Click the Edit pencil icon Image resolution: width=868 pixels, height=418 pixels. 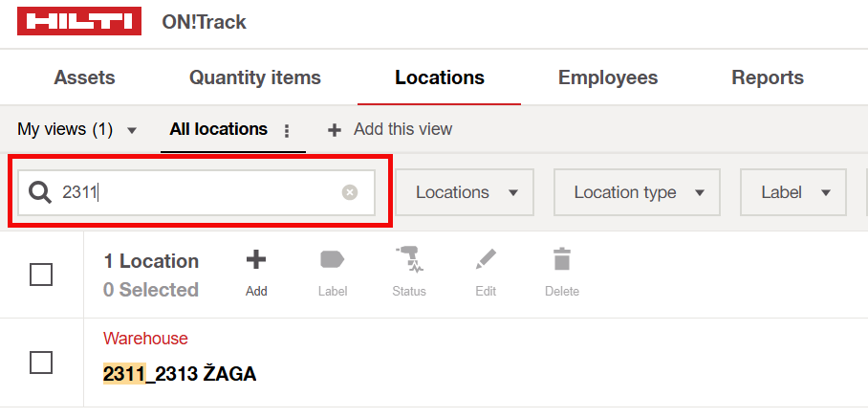(486, 259)
